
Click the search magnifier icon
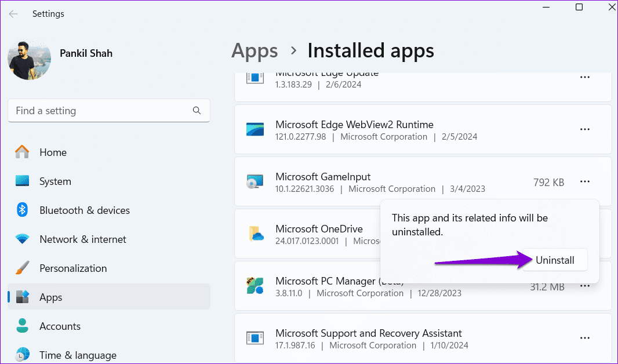(197, 110)
